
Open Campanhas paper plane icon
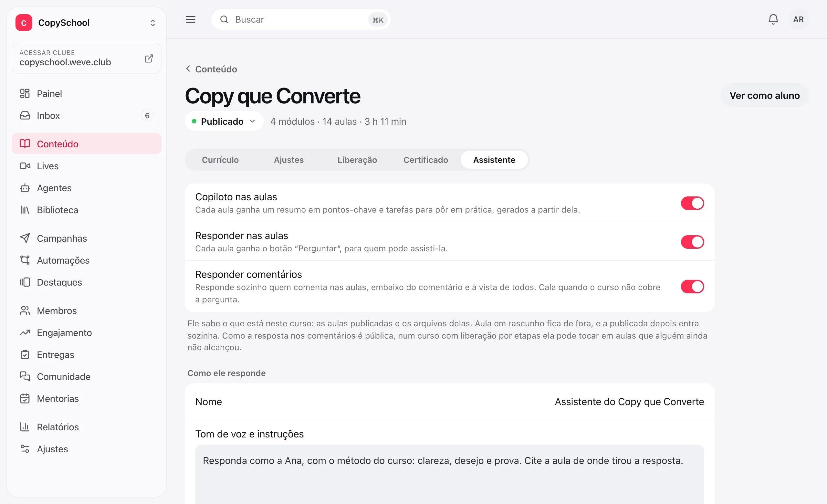[25, 238]
